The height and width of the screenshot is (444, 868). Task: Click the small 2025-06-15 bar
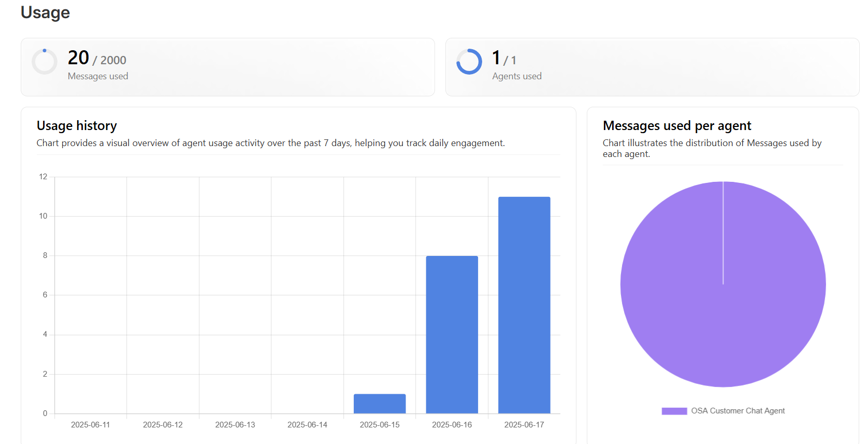coord(380,404)
